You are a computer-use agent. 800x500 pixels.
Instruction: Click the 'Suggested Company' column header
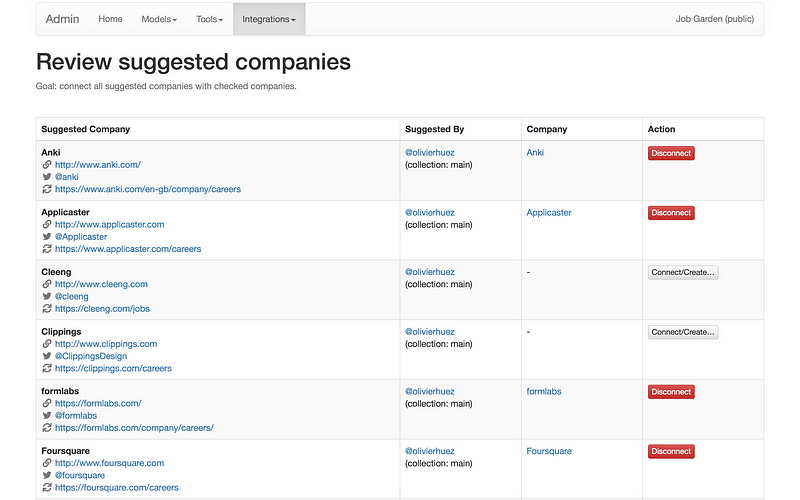click(86, 129)
